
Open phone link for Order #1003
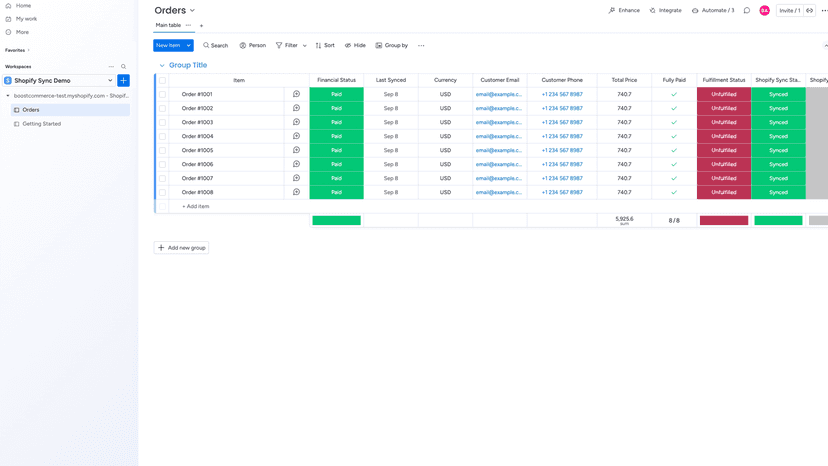[562, 123]
